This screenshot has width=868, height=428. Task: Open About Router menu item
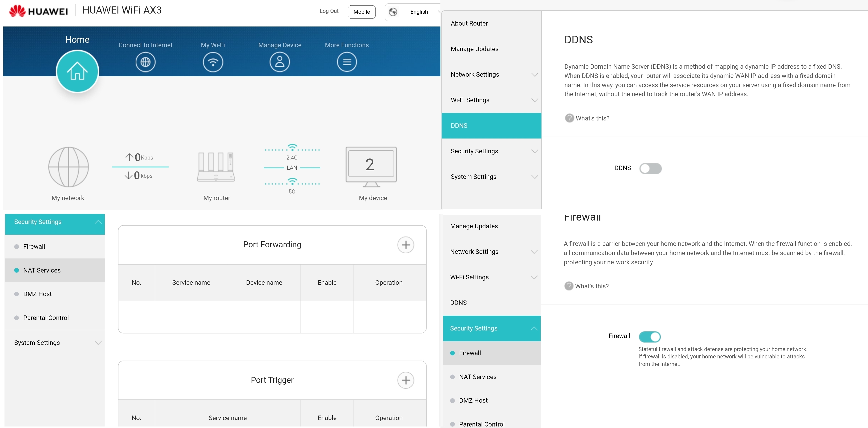click(x=469, y=23)
